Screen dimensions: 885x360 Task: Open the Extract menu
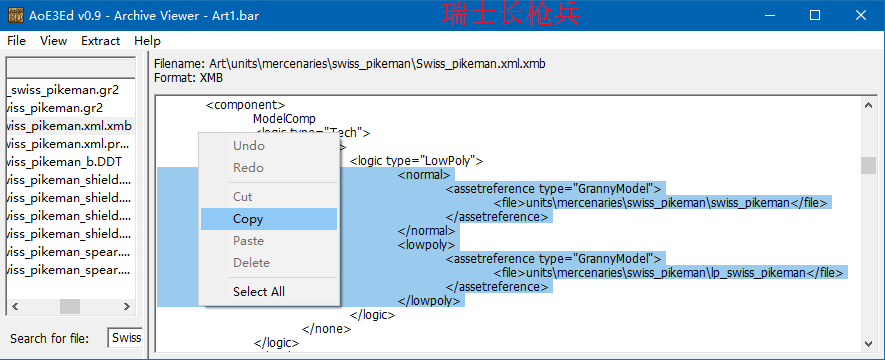100,41
